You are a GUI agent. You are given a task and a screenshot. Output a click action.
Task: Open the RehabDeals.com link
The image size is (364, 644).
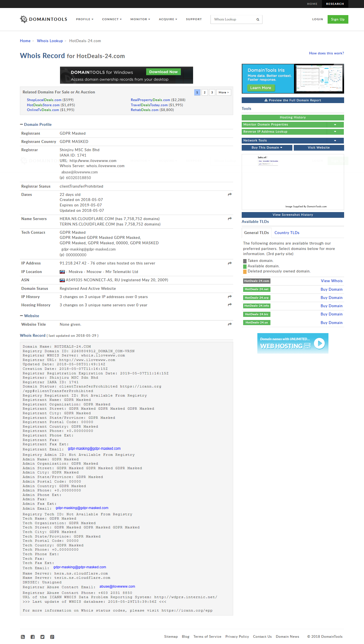pos(144,110)
